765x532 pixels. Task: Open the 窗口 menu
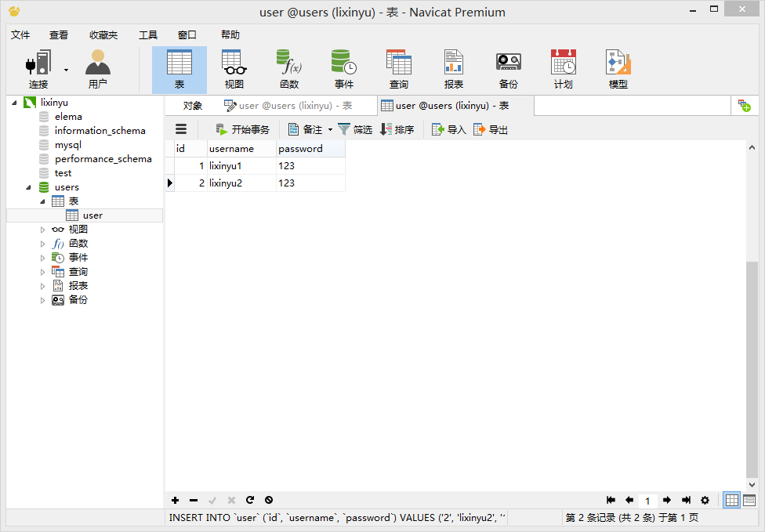[x=187, y=34]
